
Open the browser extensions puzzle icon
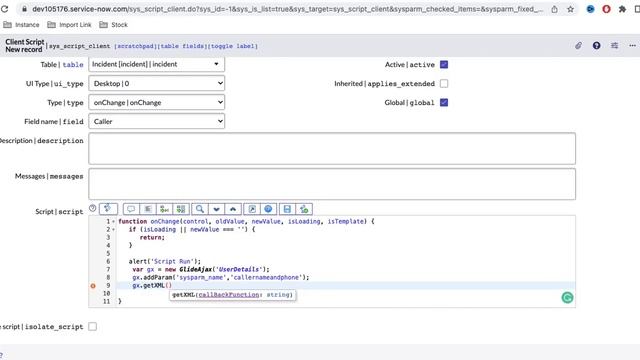[x=622, y=9]
